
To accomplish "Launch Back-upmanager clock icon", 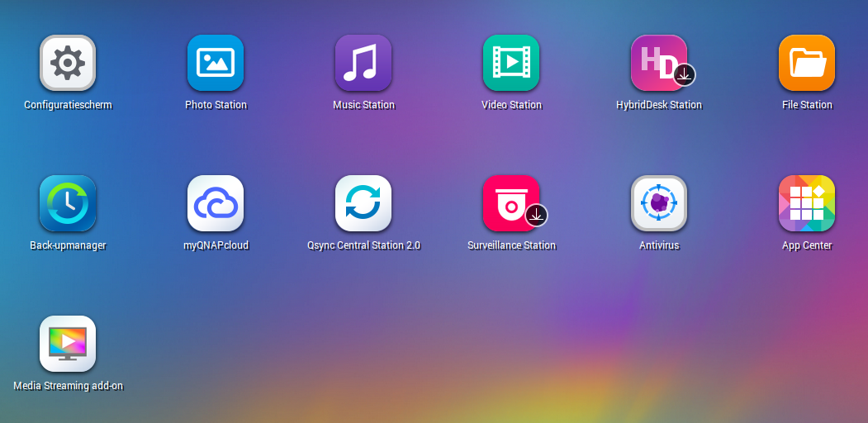I will pos(68,203).
